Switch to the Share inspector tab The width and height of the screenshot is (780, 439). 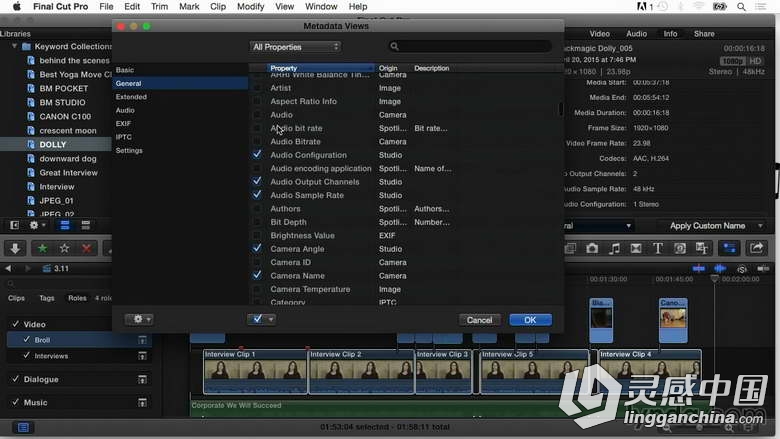[x=704, y=34]
